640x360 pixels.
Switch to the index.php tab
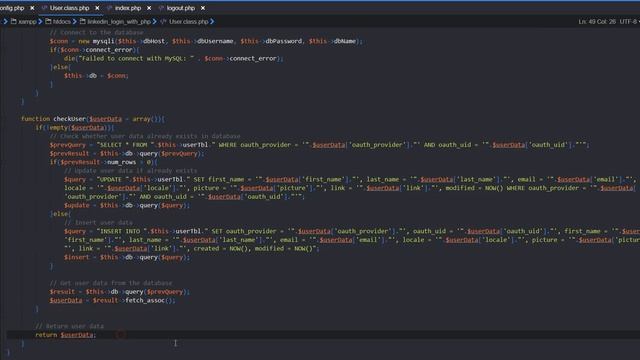128,8
